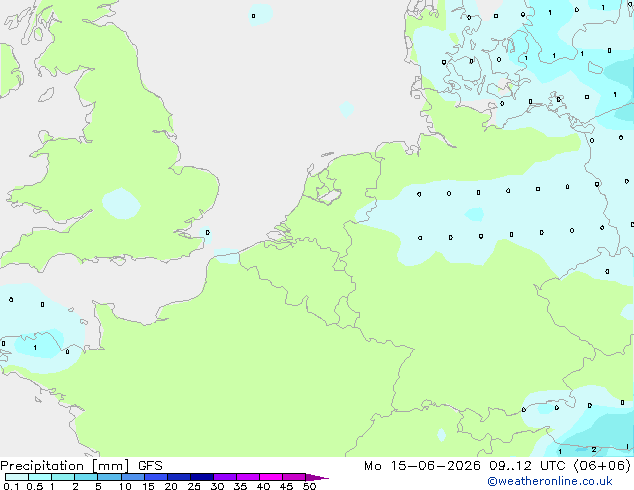Click the '09..12 UTC (06+06)' time label
634x490 pixels.
click(560, 466)
